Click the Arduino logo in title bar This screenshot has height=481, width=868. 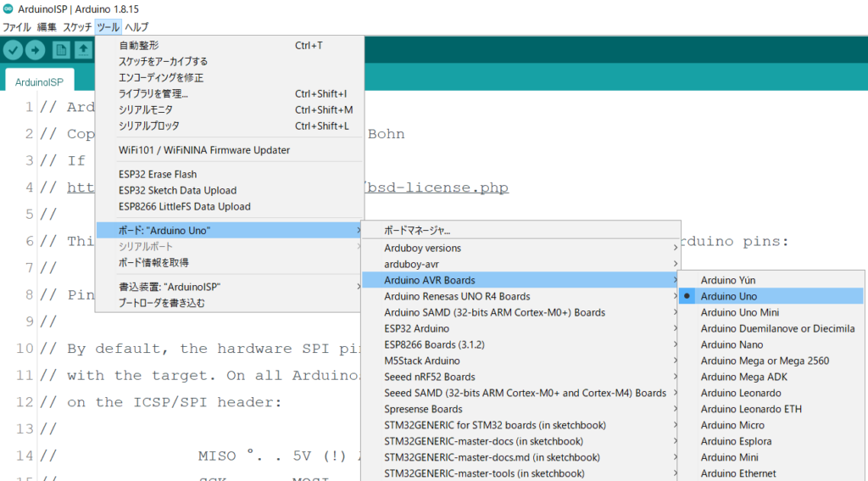8,9
